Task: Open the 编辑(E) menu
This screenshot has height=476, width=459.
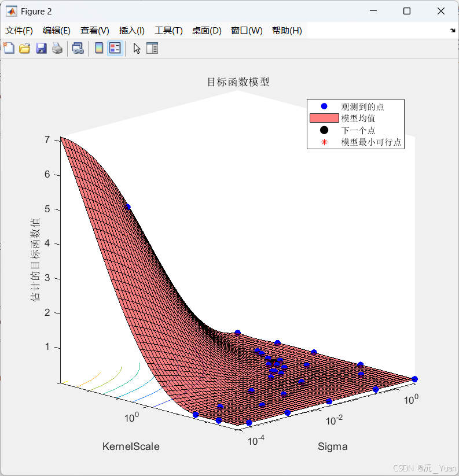Action: click(57, 31)
